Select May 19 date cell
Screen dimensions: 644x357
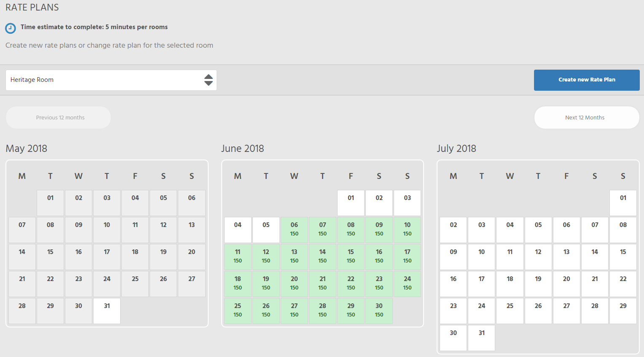(x=164, y=257)
